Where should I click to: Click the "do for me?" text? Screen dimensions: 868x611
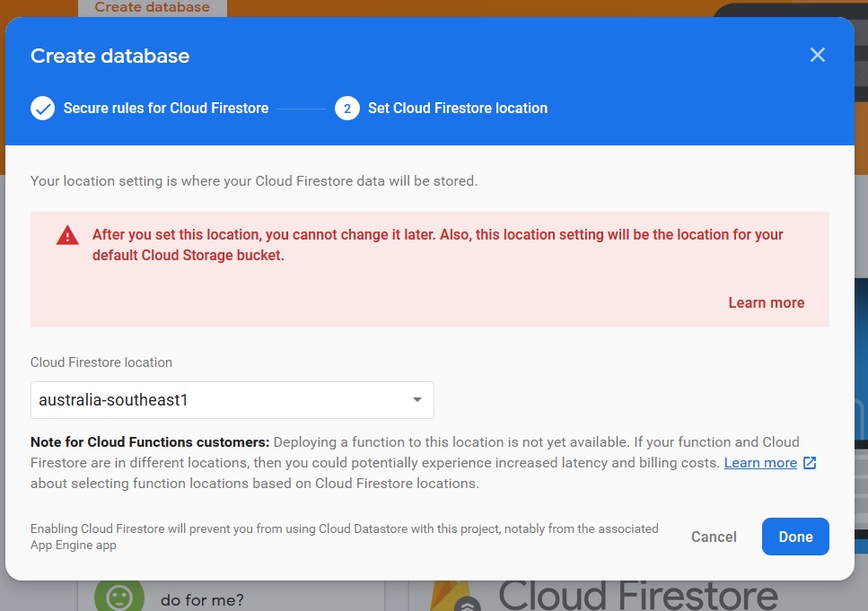202,599
